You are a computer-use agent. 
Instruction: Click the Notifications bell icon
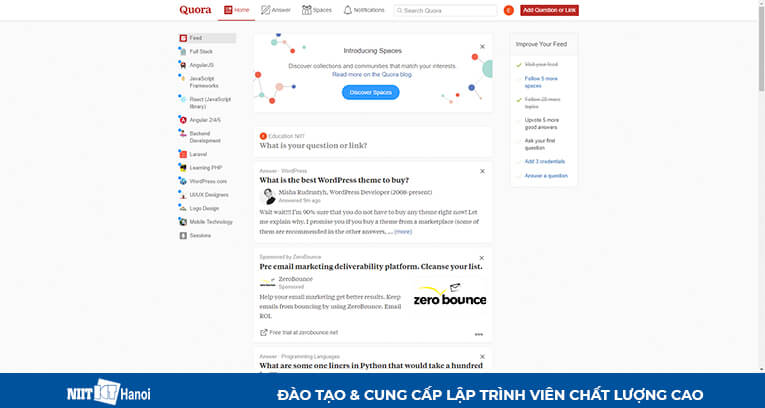pyautogui.click(x=347, y=10)
